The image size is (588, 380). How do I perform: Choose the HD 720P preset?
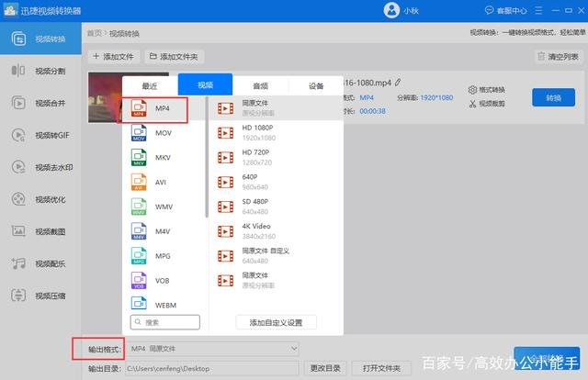[x=277, y=157]
